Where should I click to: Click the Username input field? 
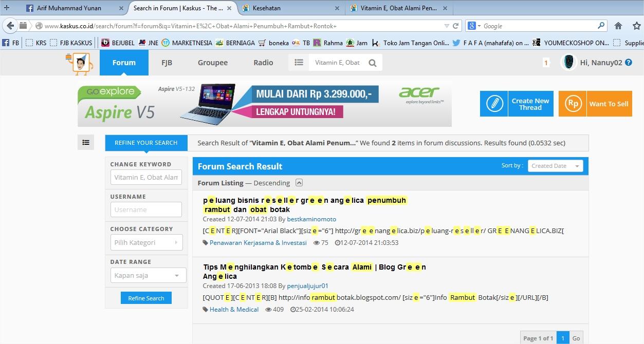[x=146, y=209]
